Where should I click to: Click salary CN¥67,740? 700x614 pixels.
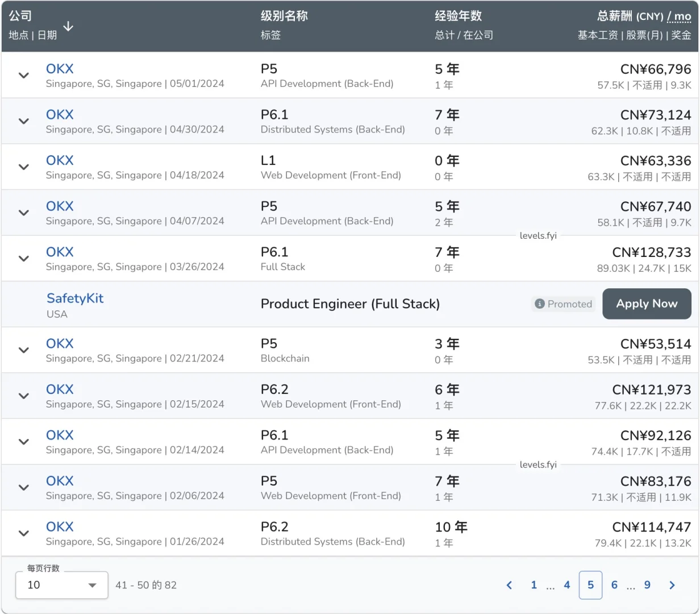click(656, 206)
